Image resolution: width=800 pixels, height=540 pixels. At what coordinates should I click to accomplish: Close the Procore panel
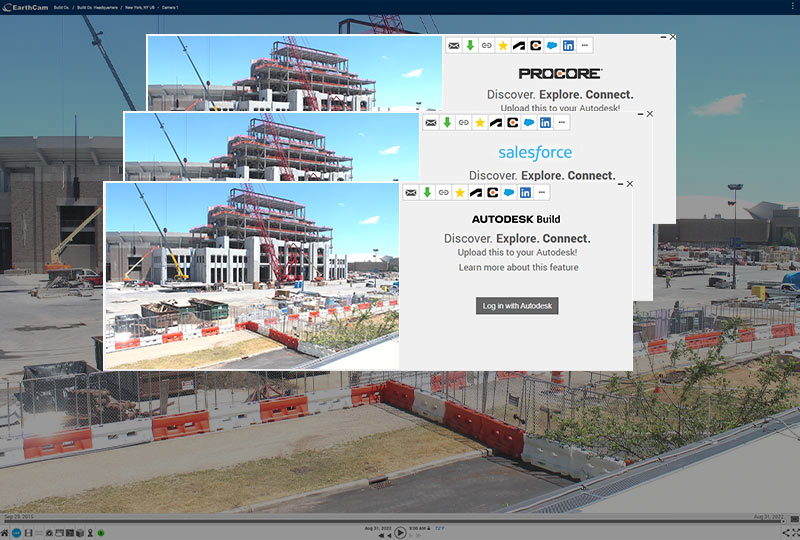click(x=673, y=37)
